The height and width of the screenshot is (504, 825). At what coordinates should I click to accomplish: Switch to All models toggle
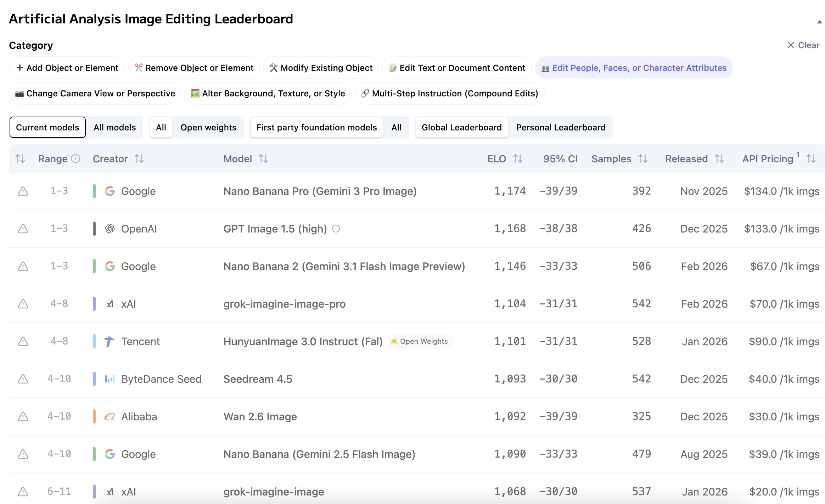114,127
